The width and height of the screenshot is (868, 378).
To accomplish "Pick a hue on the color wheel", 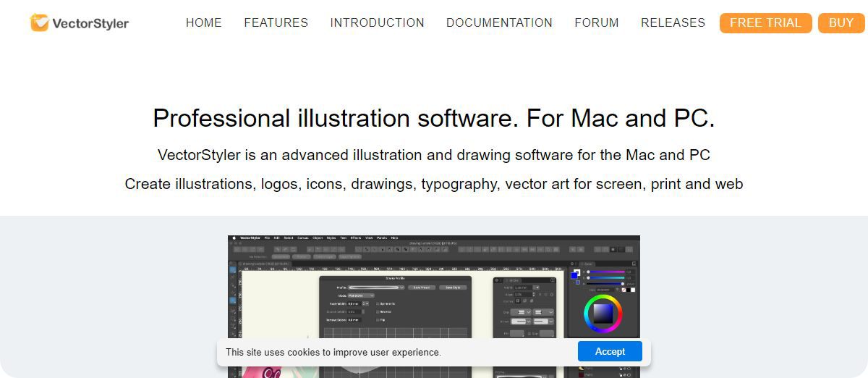I will tap(603, 313).
